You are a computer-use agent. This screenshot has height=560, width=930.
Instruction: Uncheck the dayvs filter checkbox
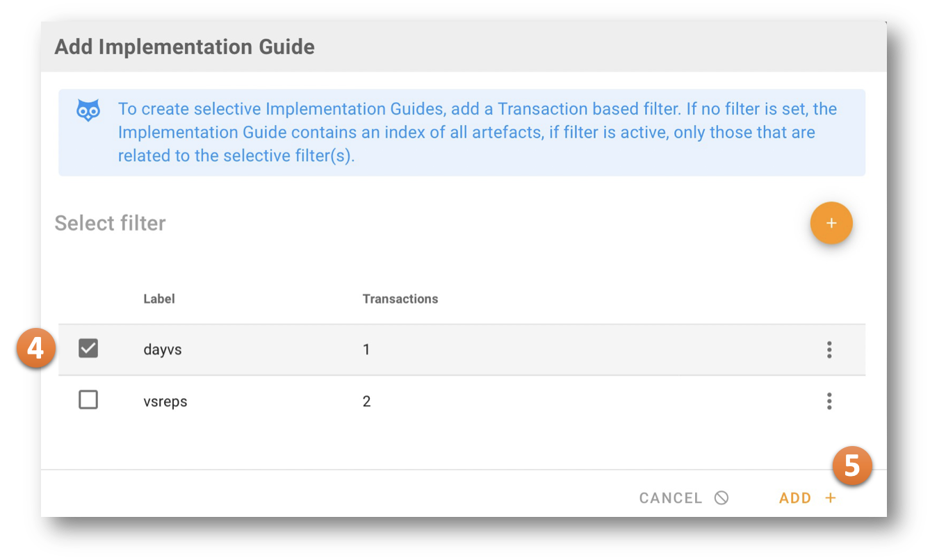(88, 349)
